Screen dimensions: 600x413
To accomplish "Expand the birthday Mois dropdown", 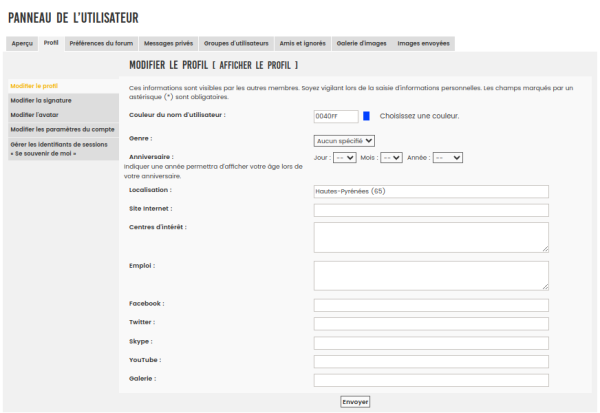I will [x=391, y=158].
